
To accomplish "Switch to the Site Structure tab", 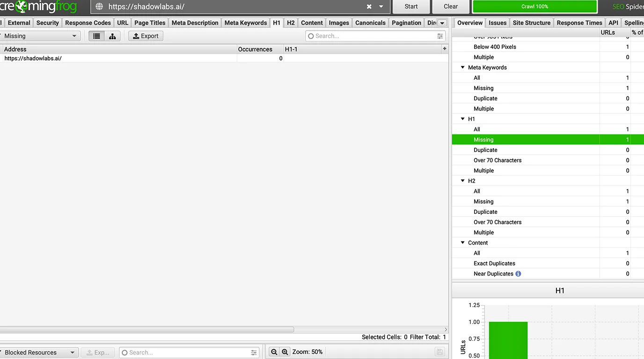I will point(532,23).
